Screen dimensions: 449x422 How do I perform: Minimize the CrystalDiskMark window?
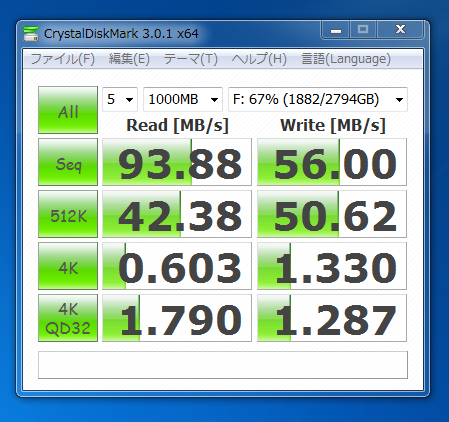[x=336, y=30]
